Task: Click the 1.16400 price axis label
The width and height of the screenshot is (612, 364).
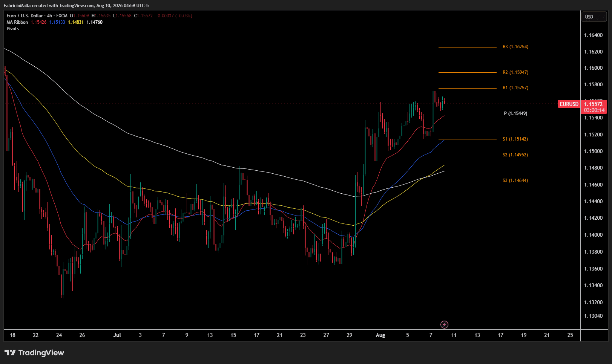Action: coord(594,35)
